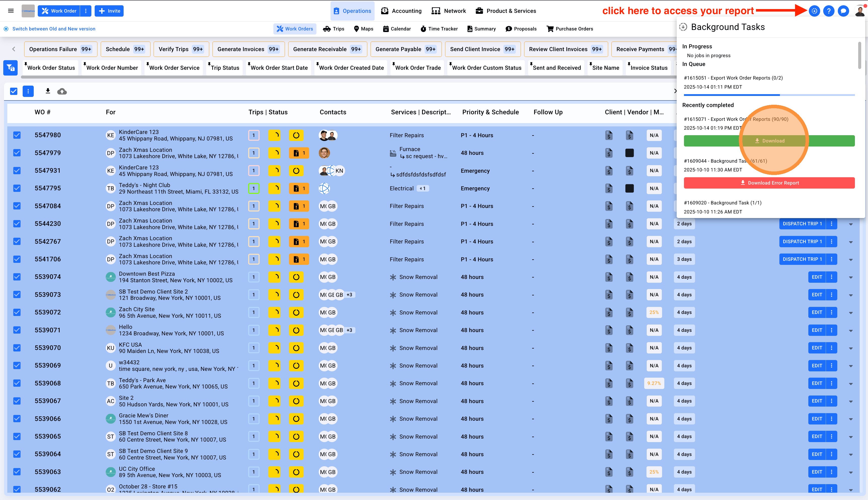Click the filter funnel icon button

11,68
